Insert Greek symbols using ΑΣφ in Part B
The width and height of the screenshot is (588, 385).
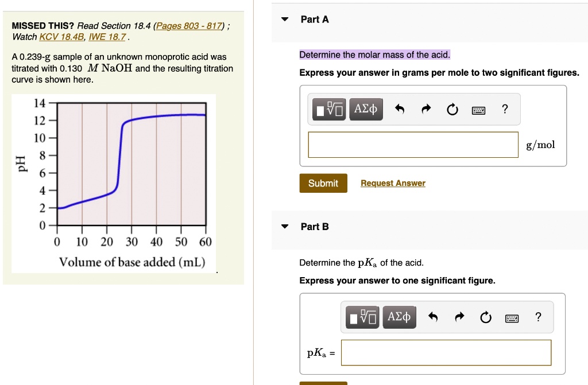[399, 317]
